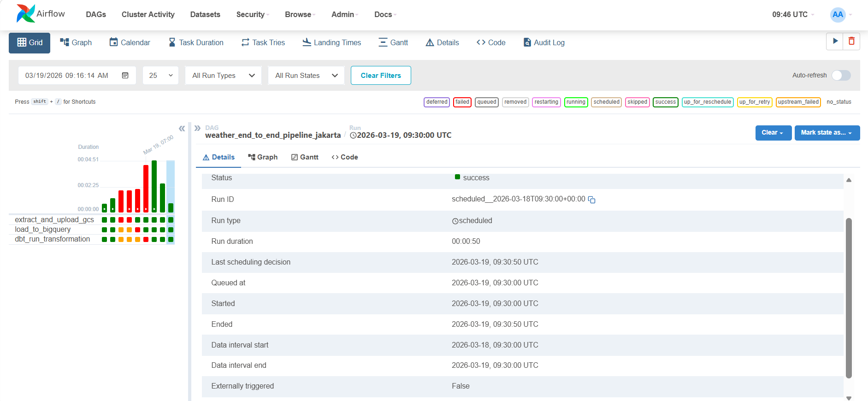868x401 pixels.
Task: Toggle the Auto-refresh switch
Action: coord(841,75)
